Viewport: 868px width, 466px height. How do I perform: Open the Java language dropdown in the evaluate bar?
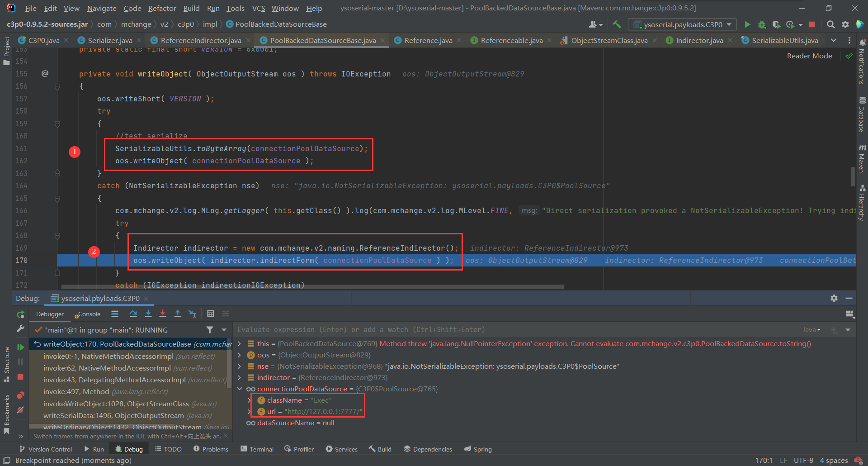[x=811, y=330]
